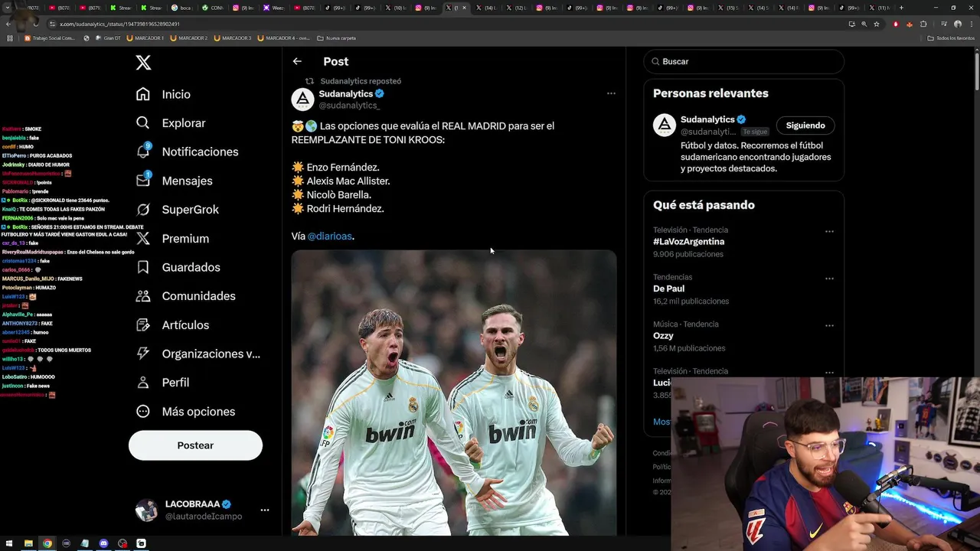Close the active X tab

coord(464,8)
